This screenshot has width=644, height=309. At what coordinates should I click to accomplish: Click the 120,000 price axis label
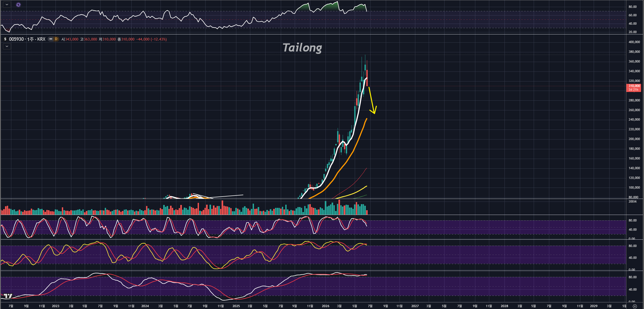(x=634, y=178)
